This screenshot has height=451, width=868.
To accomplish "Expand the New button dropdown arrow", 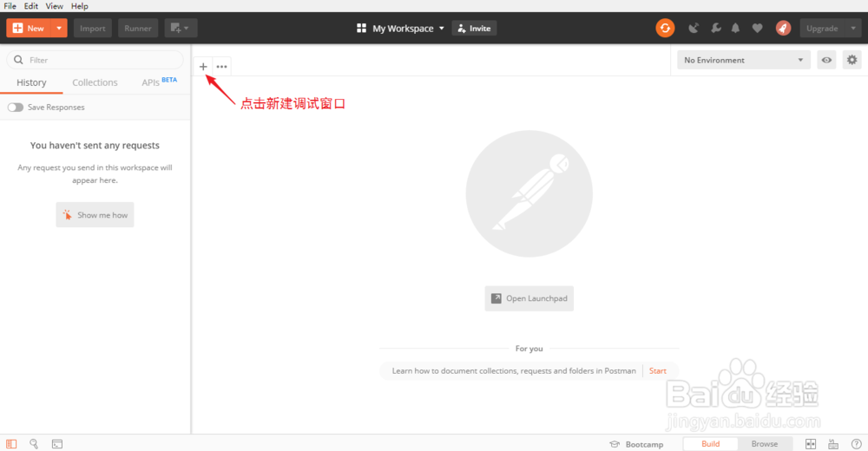I will pyautogui.click(x=59, y=29).
